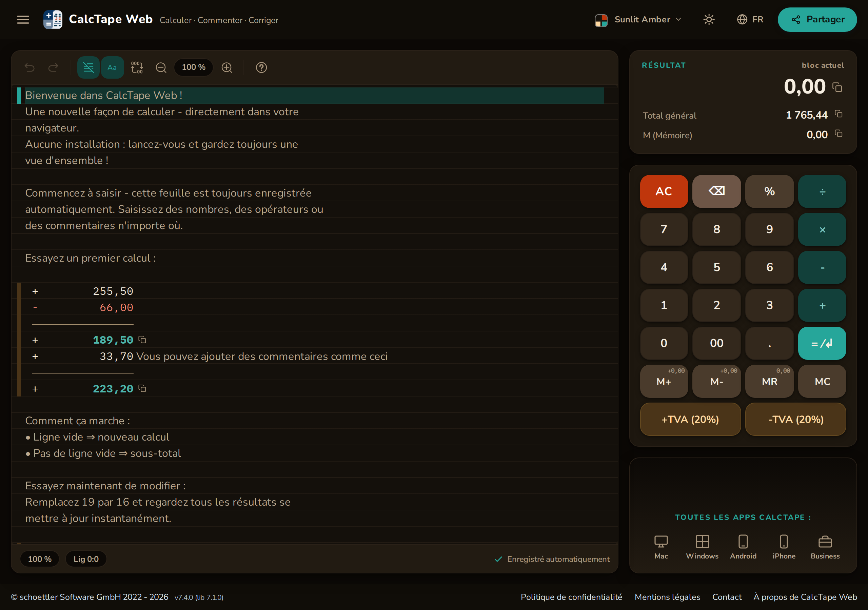Tap the decimal point key
Image resolution: width=868 pixels, height=610 pixels.
point(769,343)
